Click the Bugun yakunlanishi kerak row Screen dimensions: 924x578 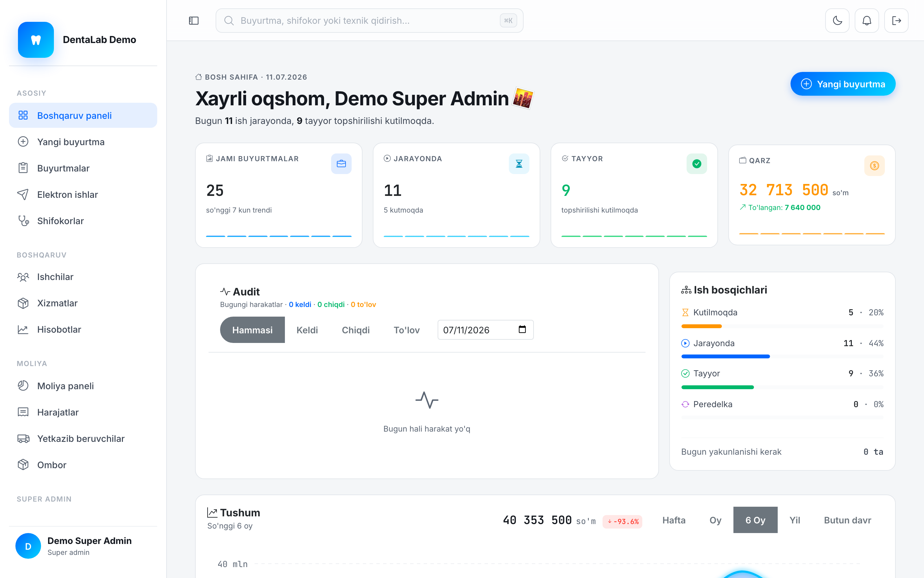pos(782,451)
